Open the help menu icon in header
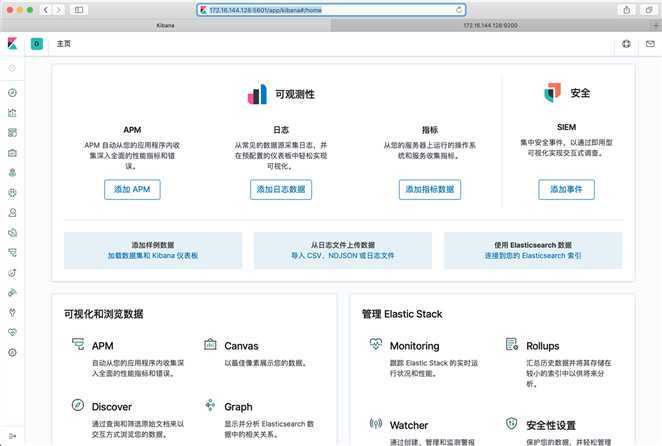Screen dimensions: 662x446 coord(626,44)
